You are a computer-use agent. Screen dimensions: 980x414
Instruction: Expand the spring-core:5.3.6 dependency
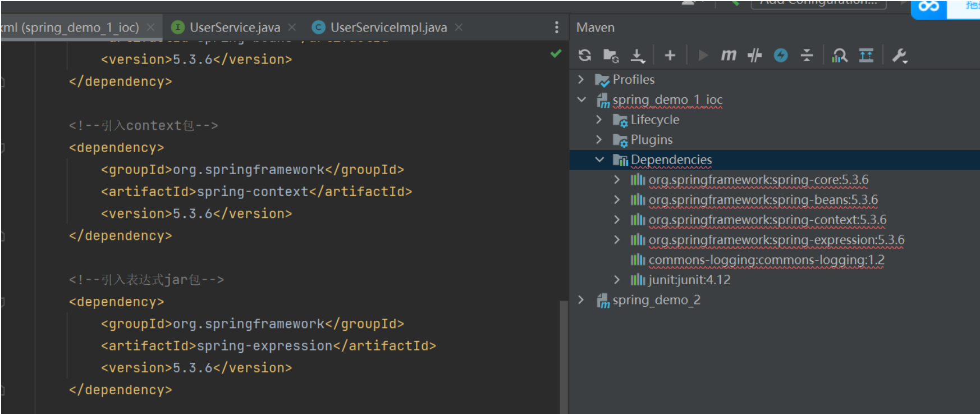617,180
